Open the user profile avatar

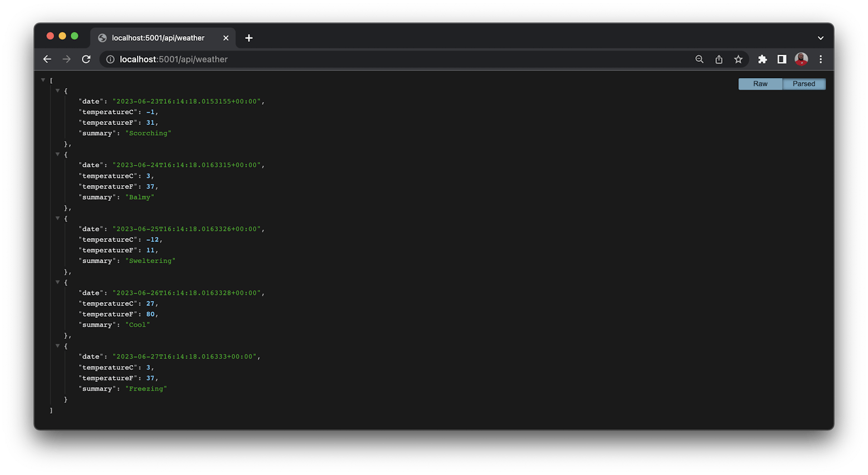[x=801, y=59]
